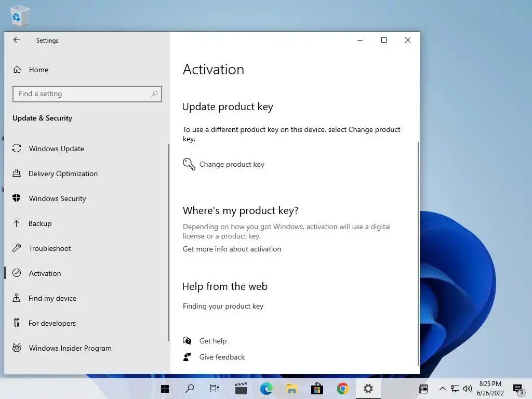Minimize the Settings window
Screen dimensions: 532x399
(360, 40)
